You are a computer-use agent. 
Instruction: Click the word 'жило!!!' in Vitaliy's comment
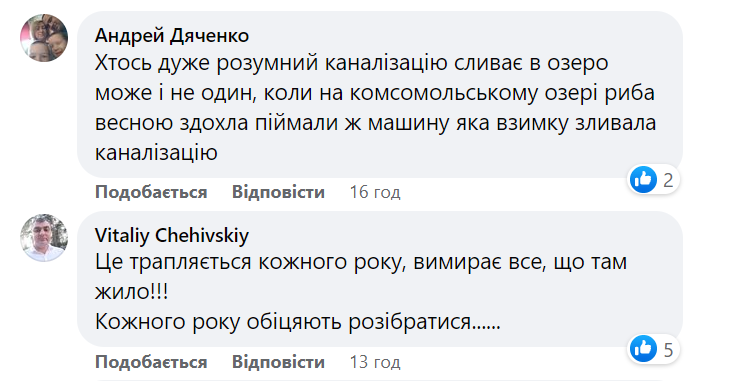(132, 292)
